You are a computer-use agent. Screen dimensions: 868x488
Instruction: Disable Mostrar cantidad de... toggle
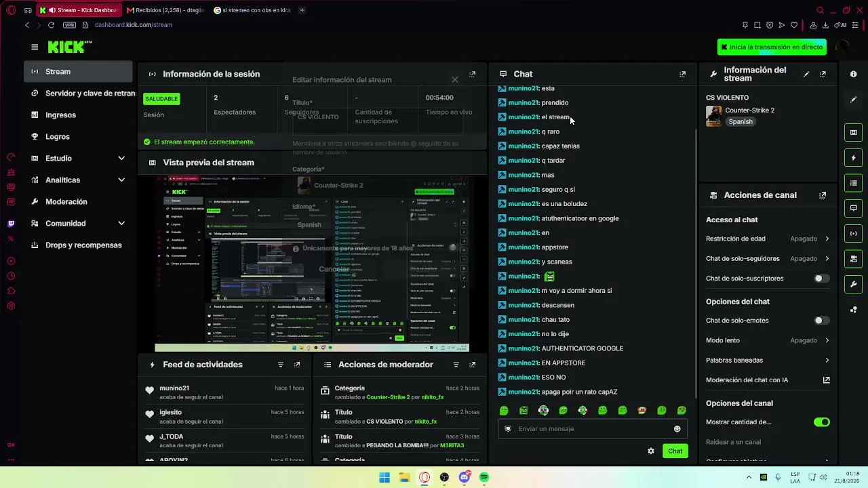pos(822,422)
